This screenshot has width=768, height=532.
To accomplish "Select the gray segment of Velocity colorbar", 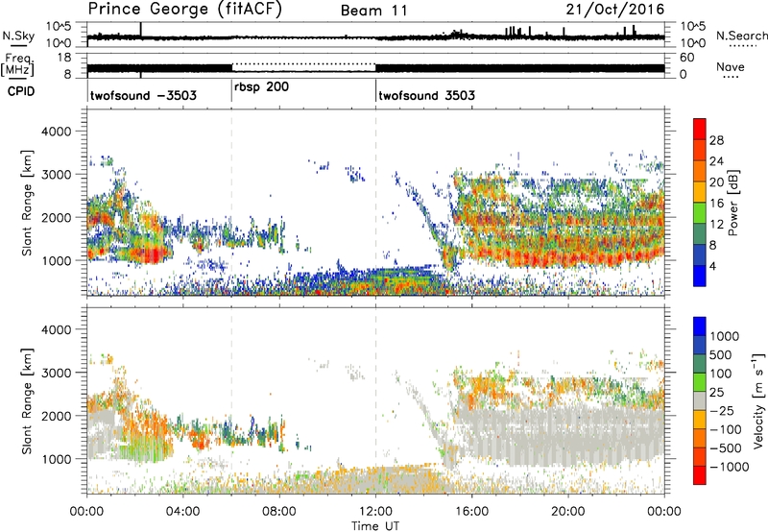I will click(700, 400).
